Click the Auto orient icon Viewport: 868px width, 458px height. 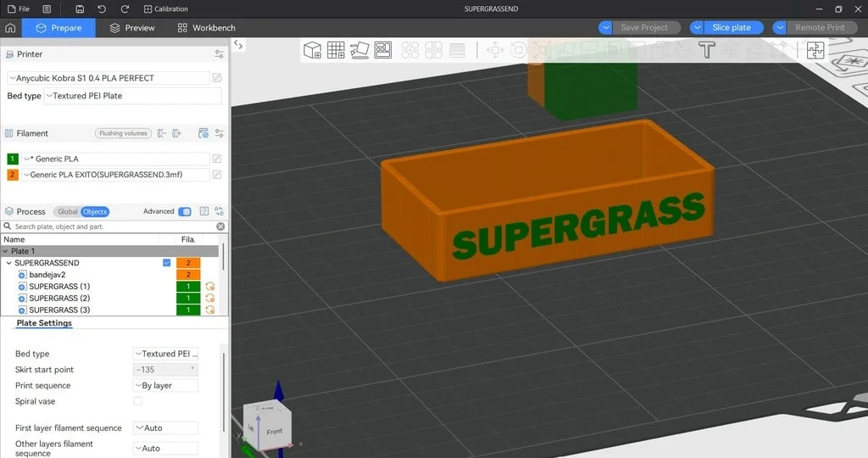[x=359, y=50]
